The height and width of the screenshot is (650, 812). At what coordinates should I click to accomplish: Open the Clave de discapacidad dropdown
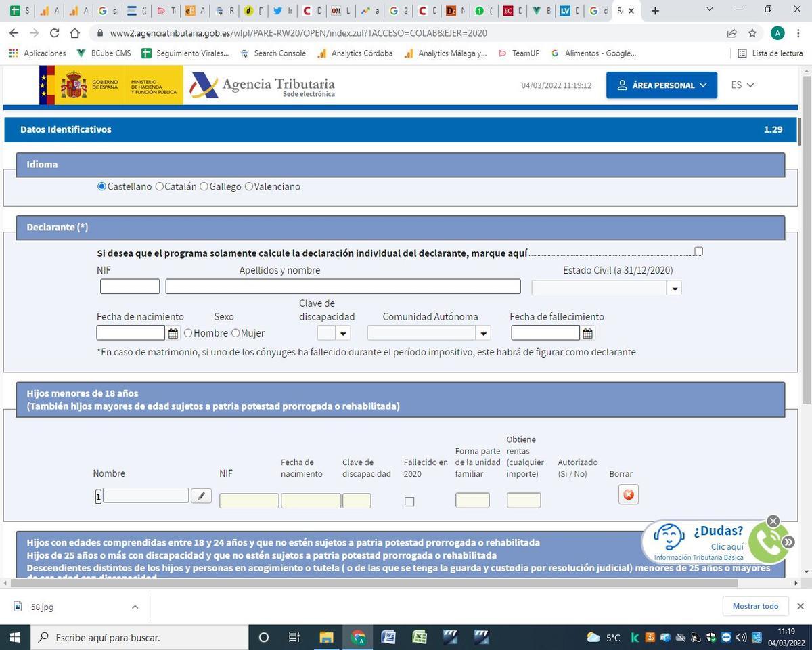click(342, 333)
